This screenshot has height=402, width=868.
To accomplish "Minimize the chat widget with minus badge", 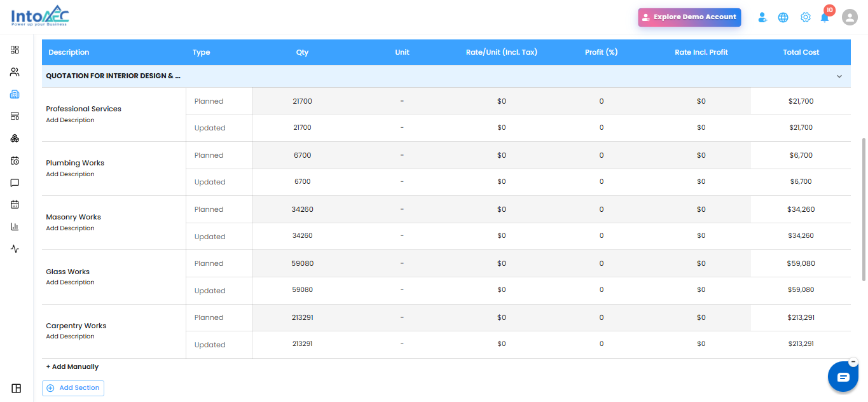I will [x=853, y=362].
